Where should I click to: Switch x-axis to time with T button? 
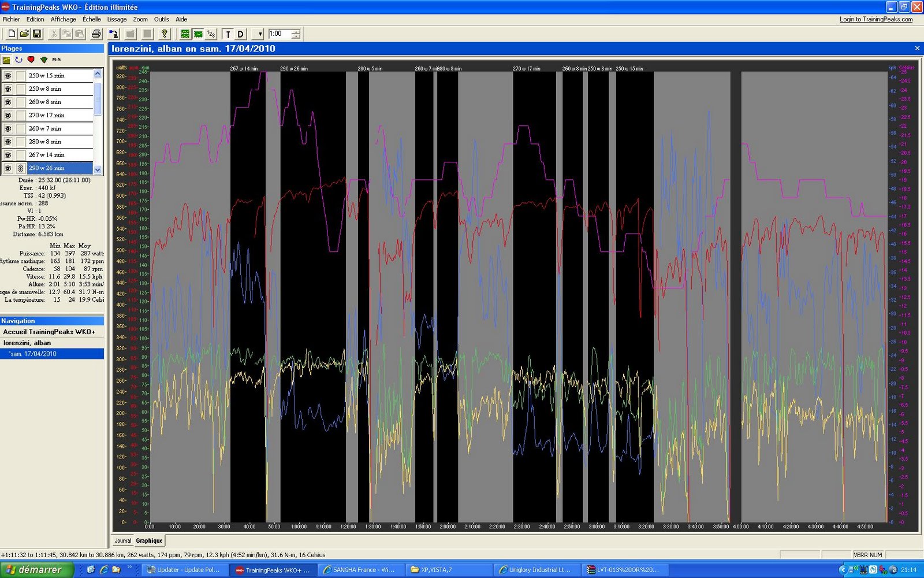[228, 34]
